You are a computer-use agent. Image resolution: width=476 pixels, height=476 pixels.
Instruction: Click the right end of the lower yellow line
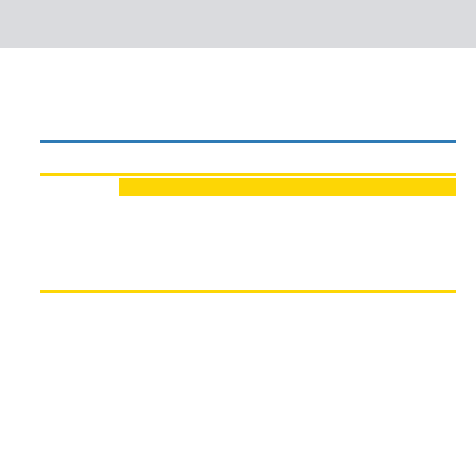click(x=454, y=291)
